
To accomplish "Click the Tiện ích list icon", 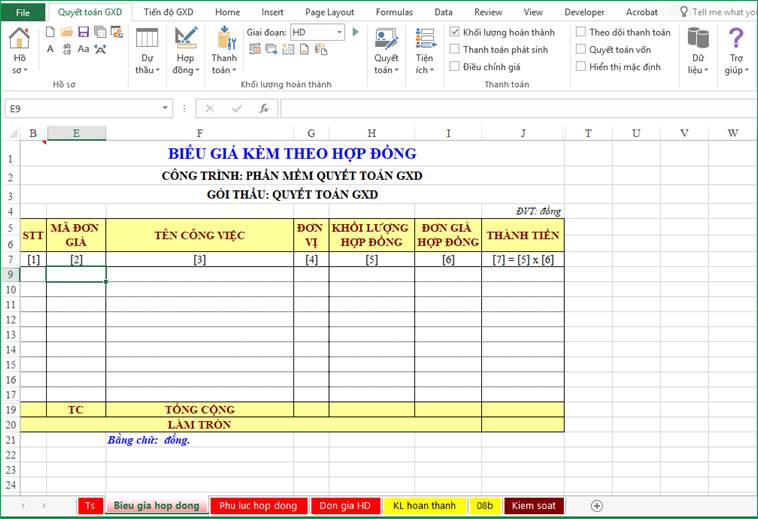I will click(x=424, y=40).
